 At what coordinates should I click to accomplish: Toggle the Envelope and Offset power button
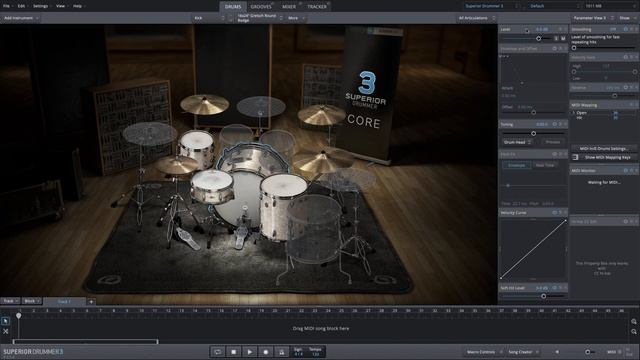[x=554, y=48]
